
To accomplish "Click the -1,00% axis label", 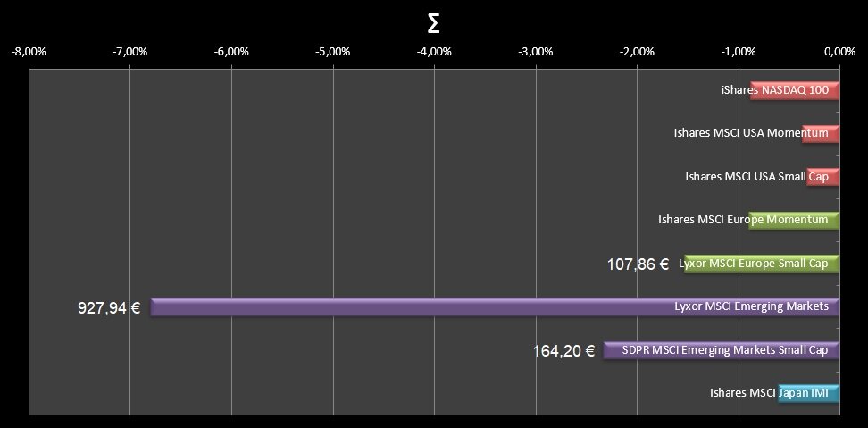I will click(738, 51).
